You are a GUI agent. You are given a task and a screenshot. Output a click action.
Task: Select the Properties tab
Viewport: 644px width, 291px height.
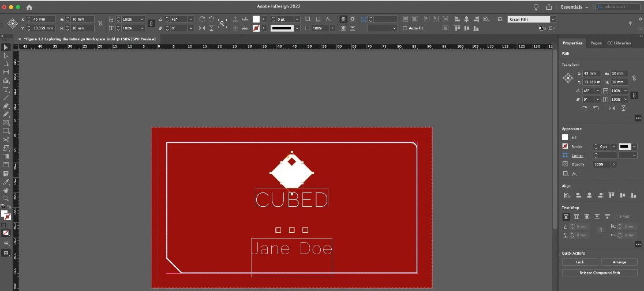point(572,43)
